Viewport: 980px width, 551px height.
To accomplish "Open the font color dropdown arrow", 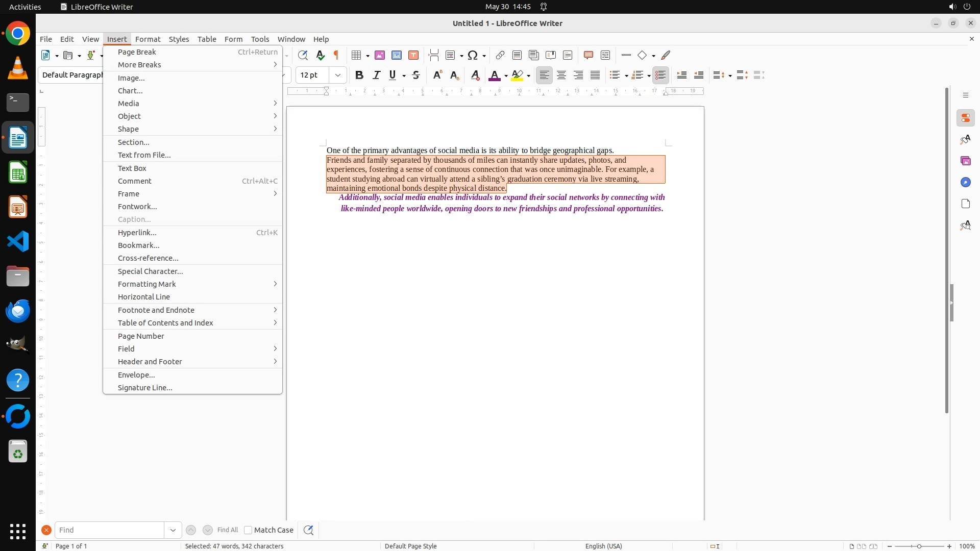I will 506,76.
